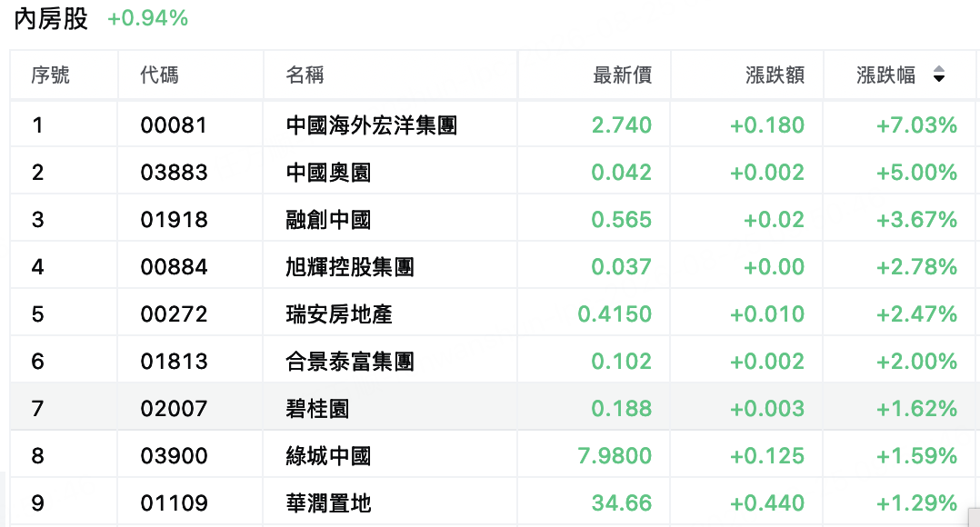This screenshot has height=527, width=980.
Task: Click percent change +7.03%
Action: pyautogui.click(x=917, y=125)
